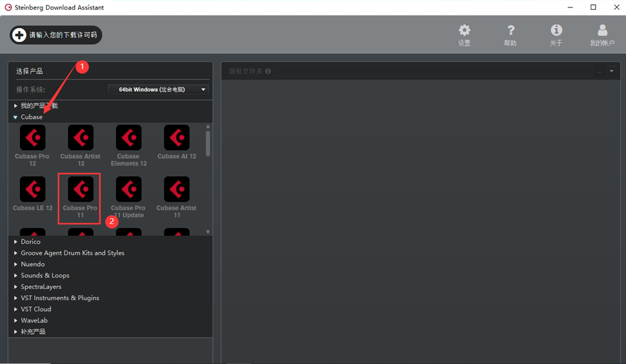The image size is (626, 364).
Task: Choose Cubase Elements 12 product
Action: click(x=128, y=138)
